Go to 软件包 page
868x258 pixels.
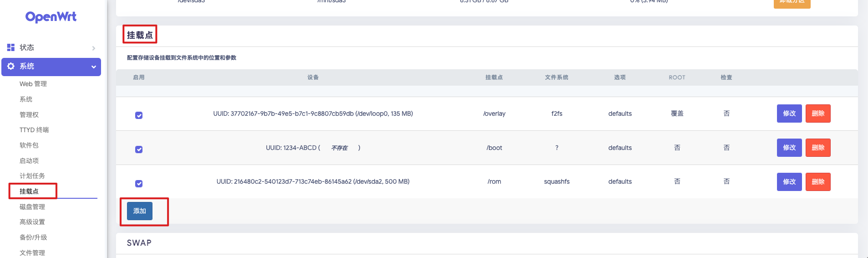click(29, 145)
